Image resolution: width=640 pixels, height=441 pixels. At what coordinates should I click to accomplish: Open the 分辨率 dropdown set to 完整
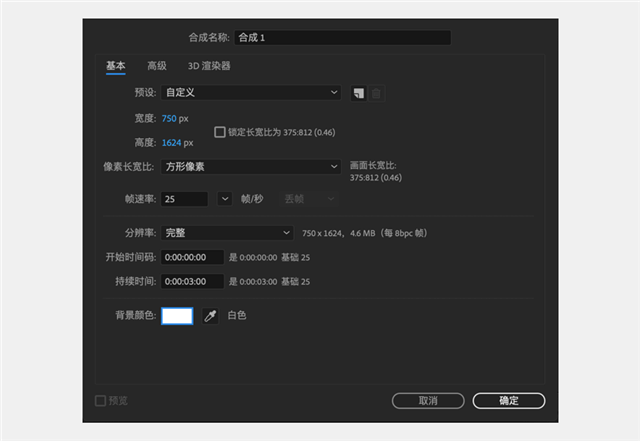(x=227, y=233)
